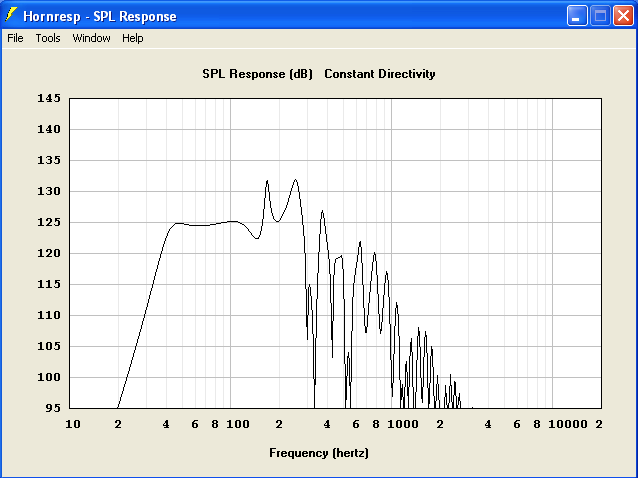Click the 140 dB axis value

pyautogui.click(x=49, y=129)
